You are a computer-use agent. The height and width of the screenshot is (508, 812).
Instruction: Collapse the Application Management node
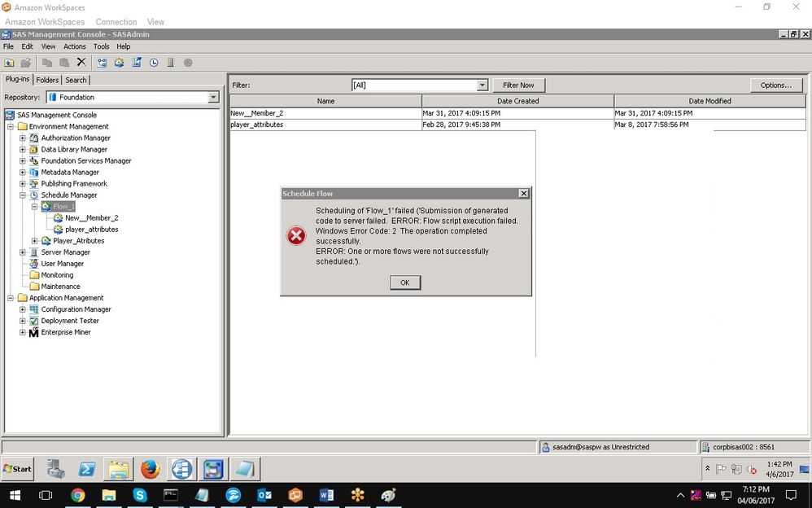point(10,298)
